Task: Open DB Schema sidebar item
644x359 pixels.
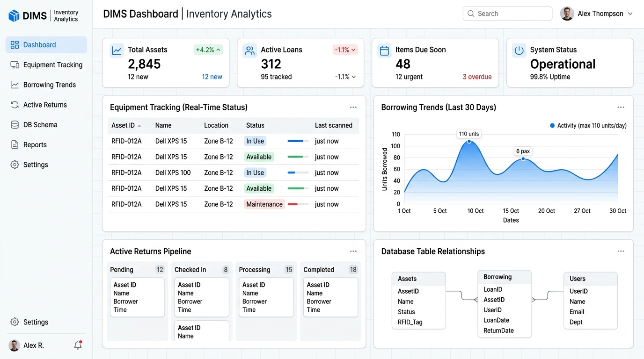Action: [x=46, y=125]
